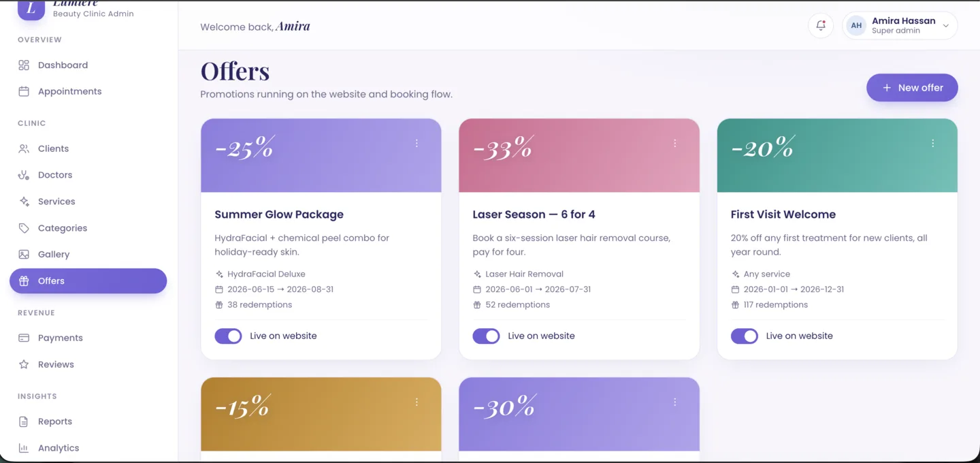
Task: Open the Summer Glow Package title
Action: pyautogui.click(x=279, y=214)
